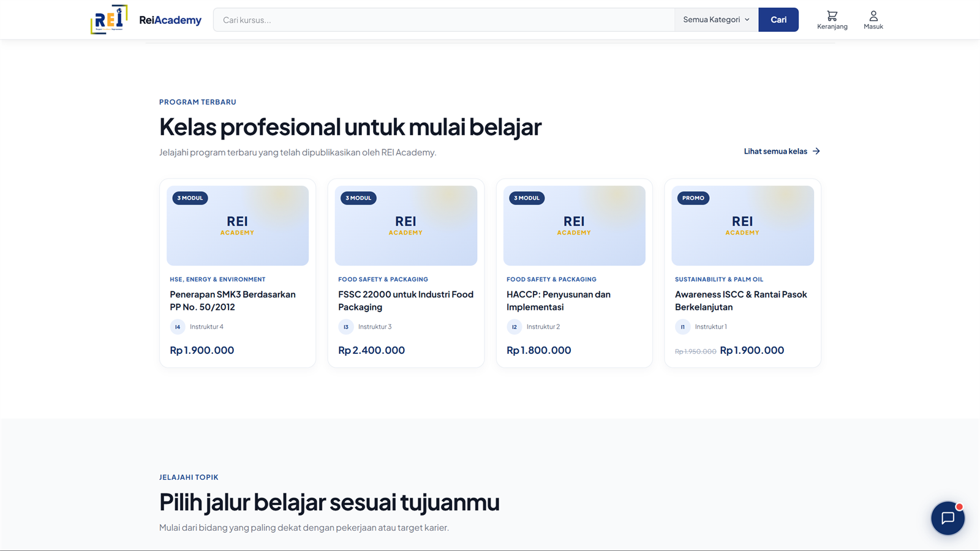Click the Rp 1.900.000 promo price on ISCC card

752,350
